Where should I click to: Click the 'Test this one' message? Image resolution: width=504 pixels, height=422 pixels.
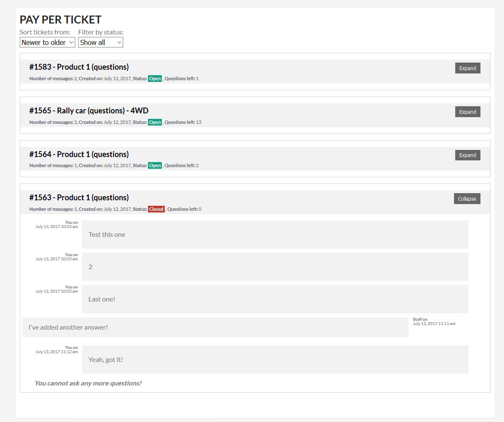(107, 235)
